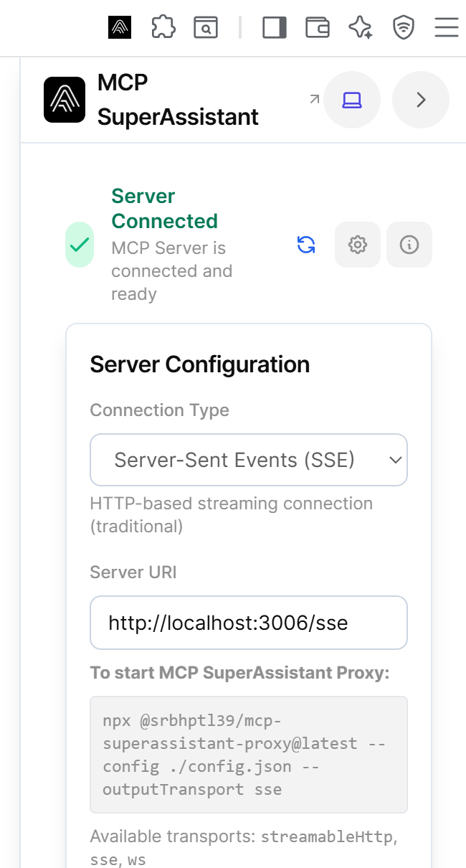Screen dimensions: 466x868
Task: Show server info with the info button
Action: pyautogui.click(x=409, y=245)
